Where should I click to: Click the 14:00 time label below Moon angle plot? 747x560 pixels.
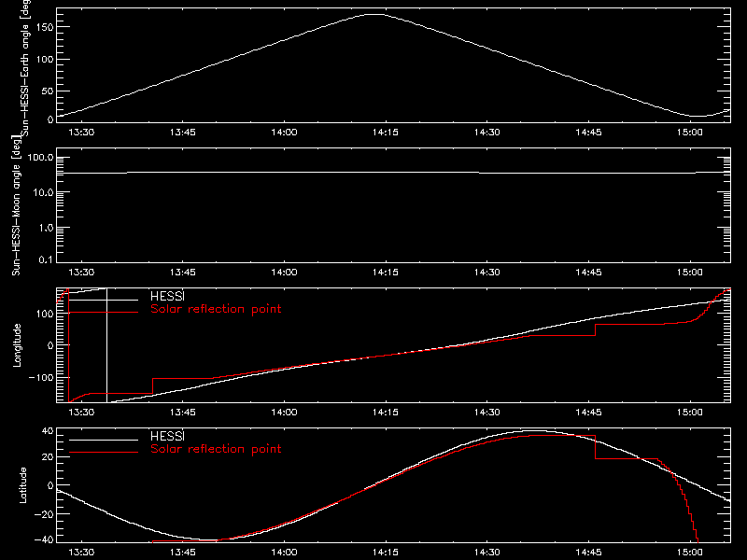(x=284, y=272)
